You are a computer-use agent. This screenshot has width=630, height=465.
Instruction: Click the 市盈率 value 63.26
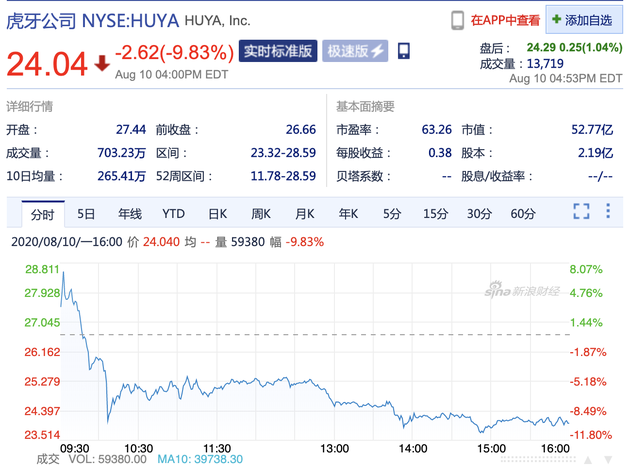point(437,130)
